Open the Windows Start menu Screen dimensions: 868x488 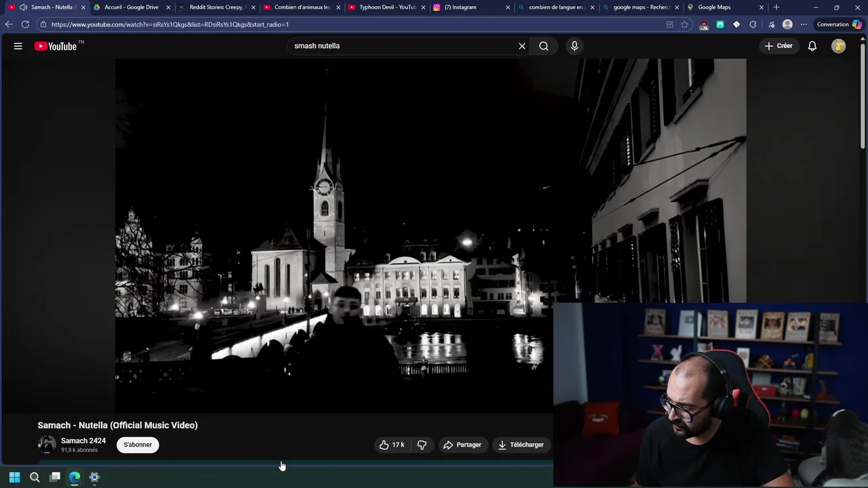click(14, 477)
